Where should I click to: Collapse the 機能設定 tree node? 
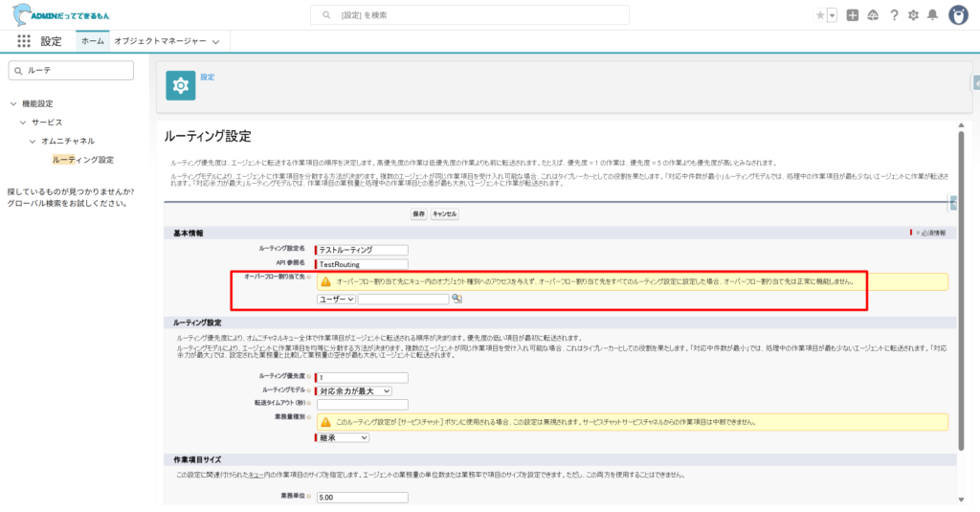click(12, 103)
